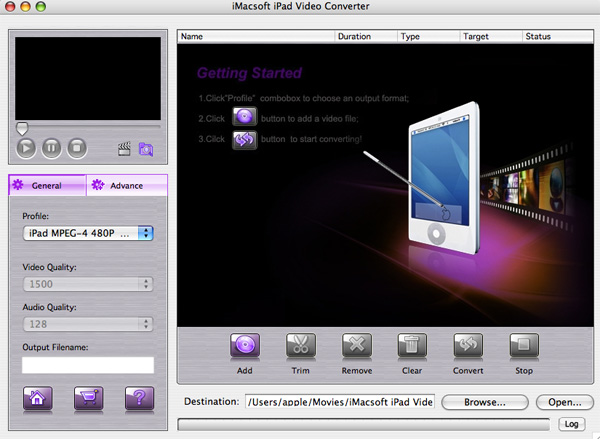Click the Convert arrows icon
600x439 pixels.
468,346
